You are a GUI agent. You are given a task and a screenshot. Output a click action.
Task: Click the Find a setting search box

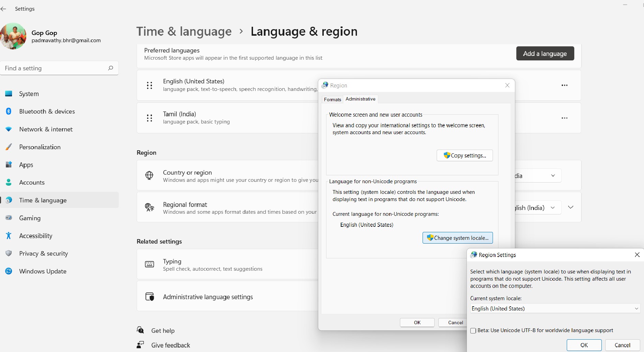click(59, 68)
